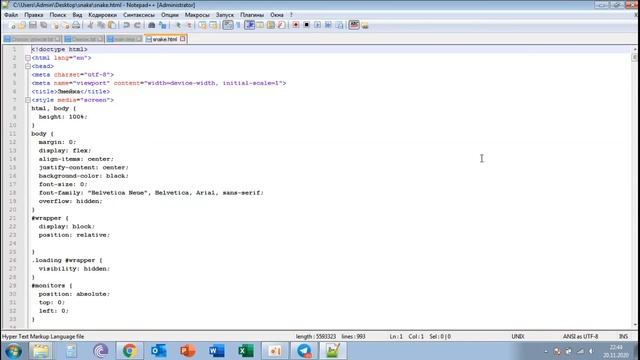The height and width of the screenshot is (360, 640).
Task: Click the '.loading #wrapper {' line
Action: pyautogui.click(x=67, y=260)
